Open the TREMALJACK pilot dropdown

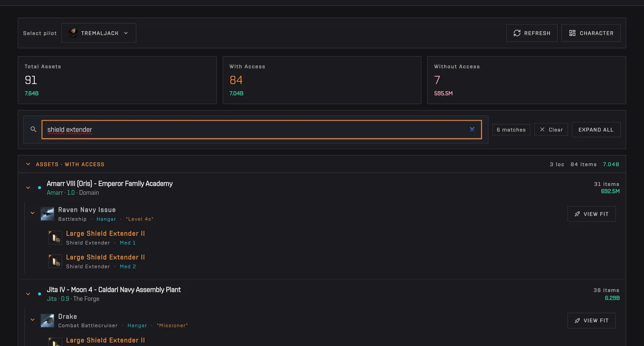coord(99,33)
